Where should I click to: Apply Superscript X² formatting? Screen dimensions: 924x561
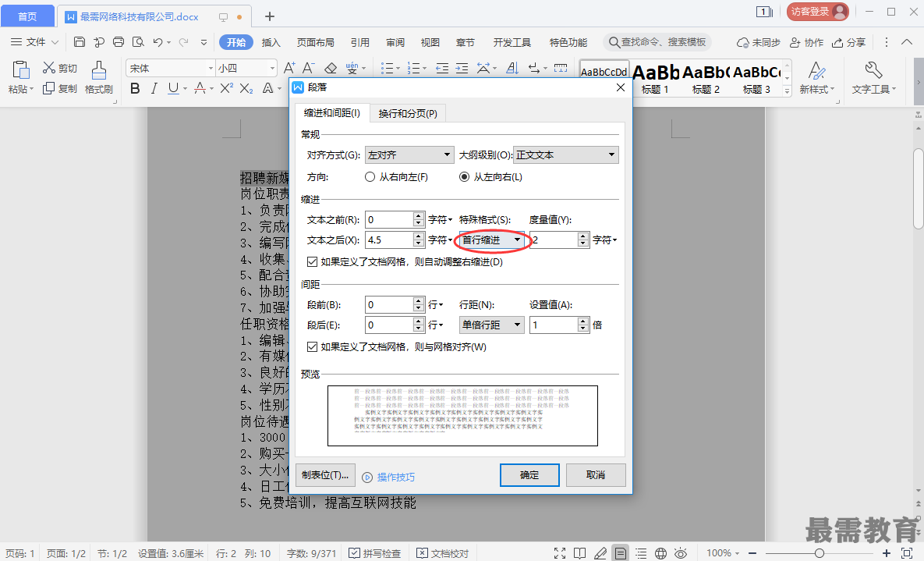coord(226,88)
